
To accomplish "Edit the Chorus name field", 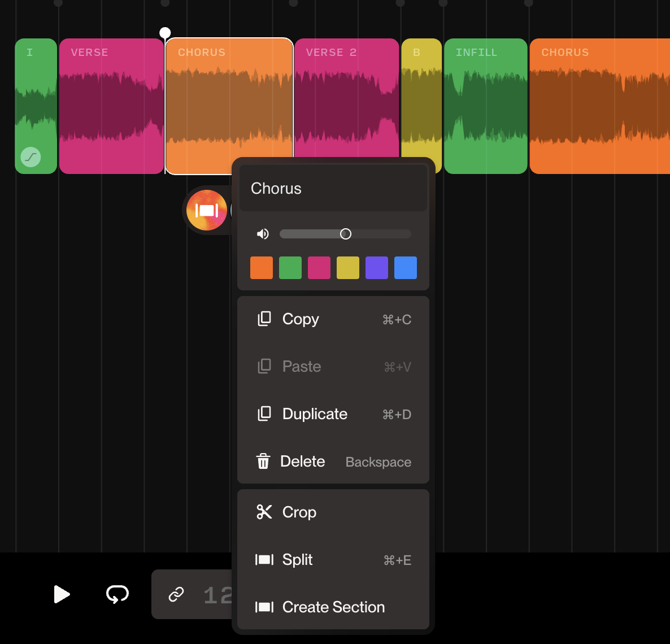I will coord(333,189).
